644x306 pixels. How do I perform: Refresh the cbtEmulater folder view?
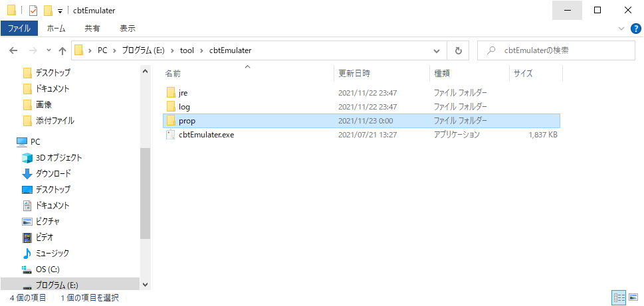(459, 50)
